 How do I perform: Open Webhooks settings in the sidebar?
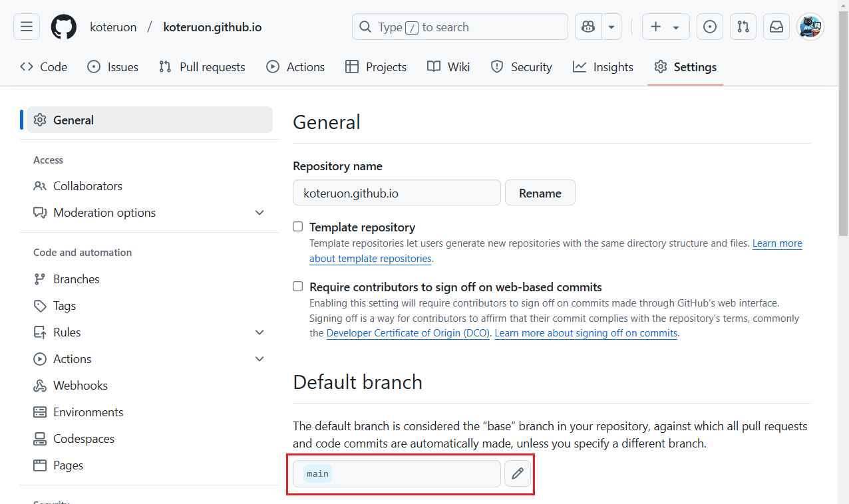[x=79, y=385]
